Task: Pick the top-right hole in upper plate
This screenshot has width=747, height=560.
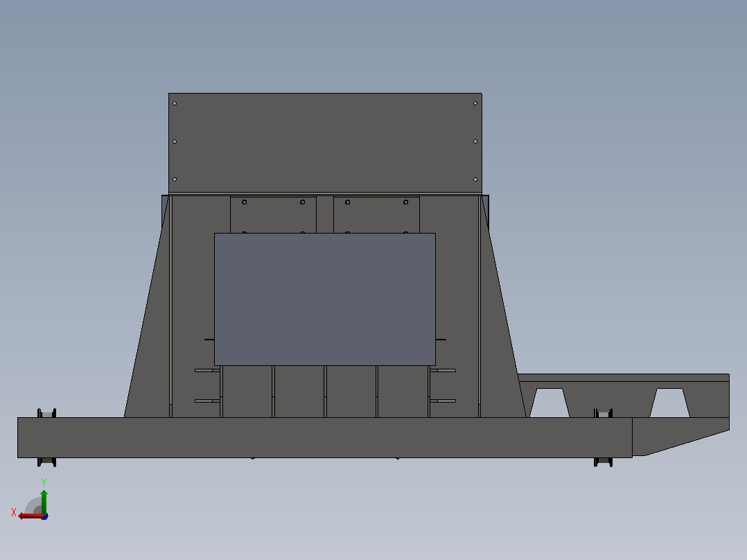Action: pos(475,103)
